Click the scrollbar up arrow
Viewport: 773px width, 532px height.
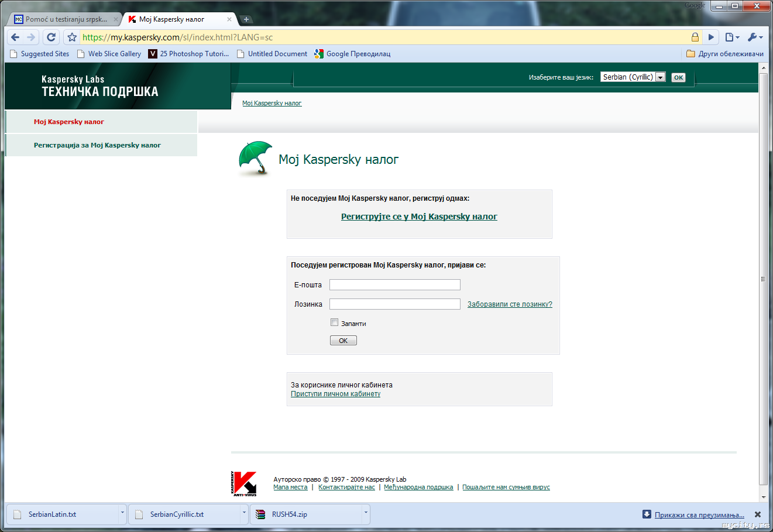763,68
